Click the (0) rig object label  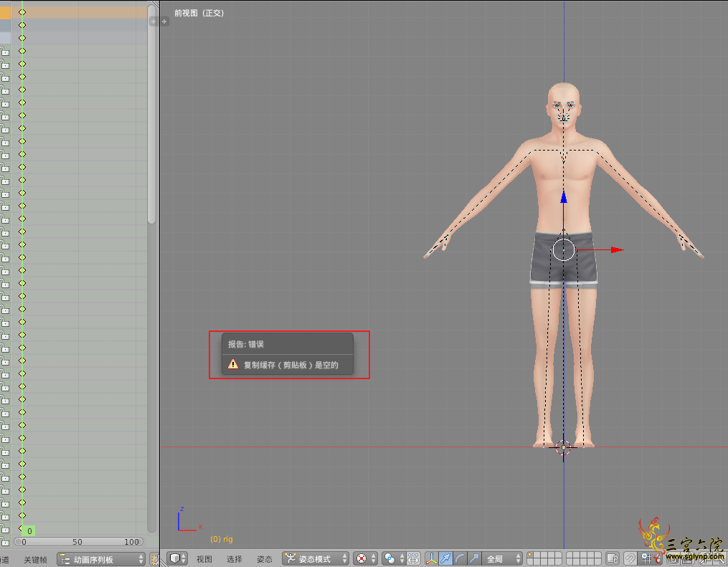tap(222, 539)
